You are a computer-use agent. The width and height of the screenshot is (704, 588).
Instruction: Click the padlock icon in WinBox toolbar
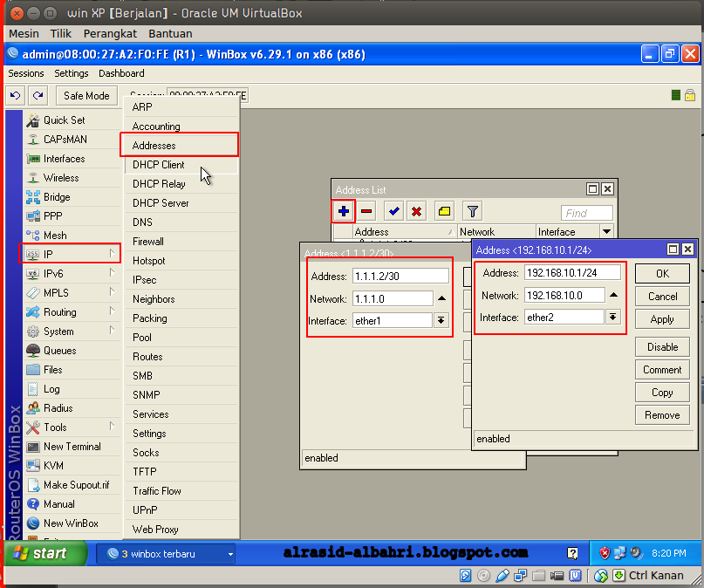click(690, 95)
